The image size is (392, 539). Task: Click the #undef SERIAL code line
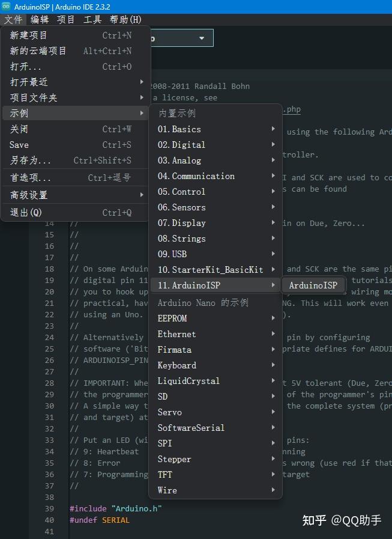pyautogui.click(x=100, y=520)
